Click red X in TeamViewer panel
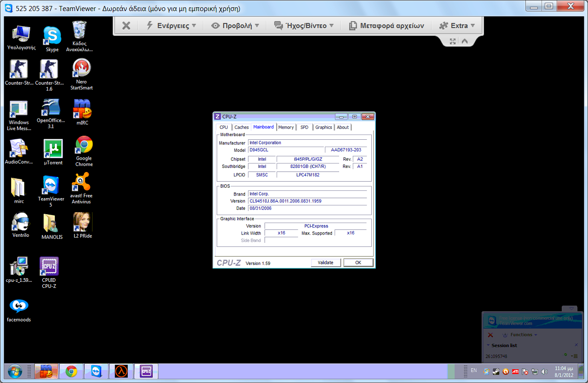Screen dimensions: 588x383 (x=490, y=335)
